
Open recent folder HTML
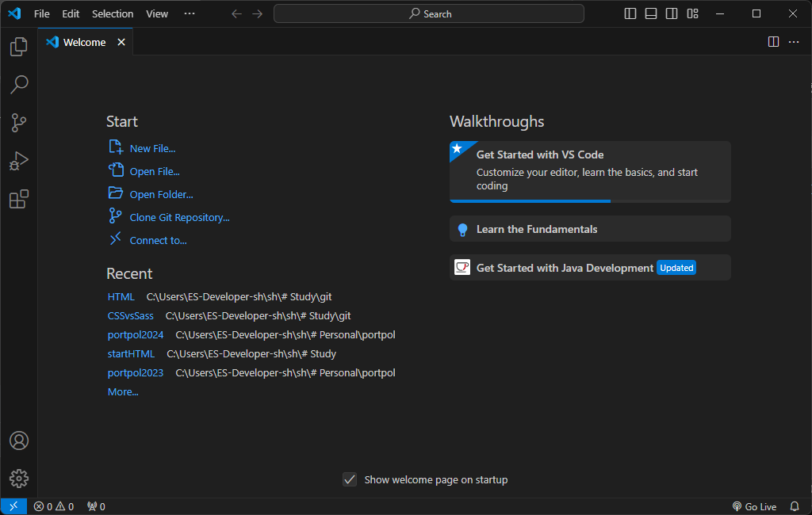pyautogui.click(x=121, y=296)
